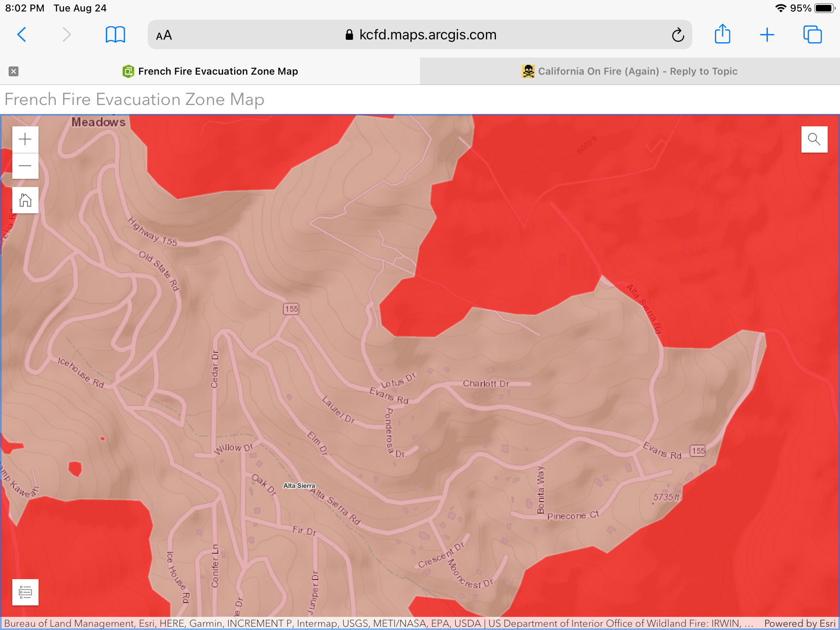The width and height of the screenshot is (840, 630).
Task: Click the Crescent Dr road label
Action: click(x=442, y=555)
